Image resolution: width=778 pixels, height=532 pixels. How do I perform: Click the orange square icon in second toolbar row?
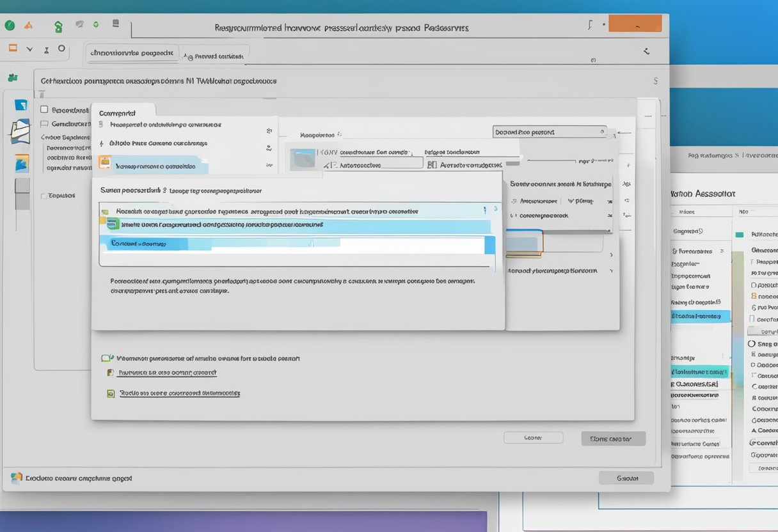13,48
